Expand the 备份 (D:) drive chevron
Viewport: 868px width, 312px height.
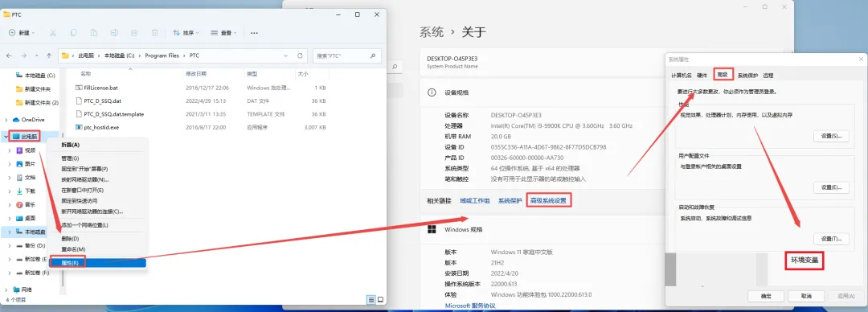[x=10, y=245]
